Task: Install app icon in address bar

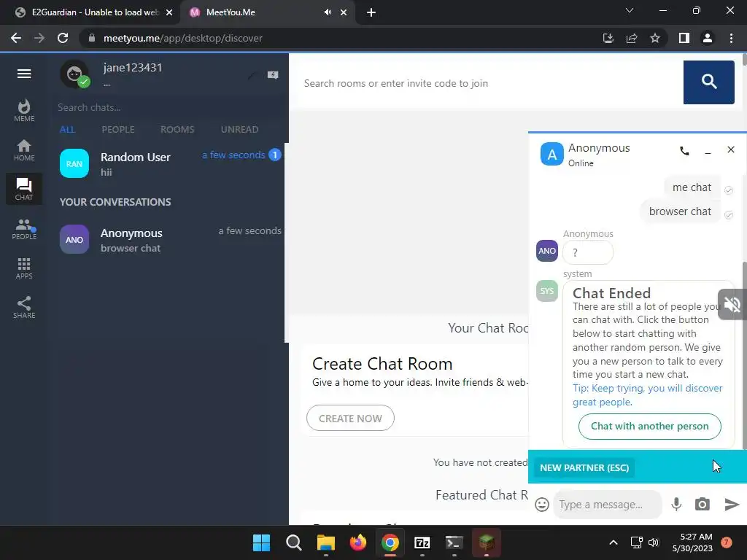Action: point(608,38)
